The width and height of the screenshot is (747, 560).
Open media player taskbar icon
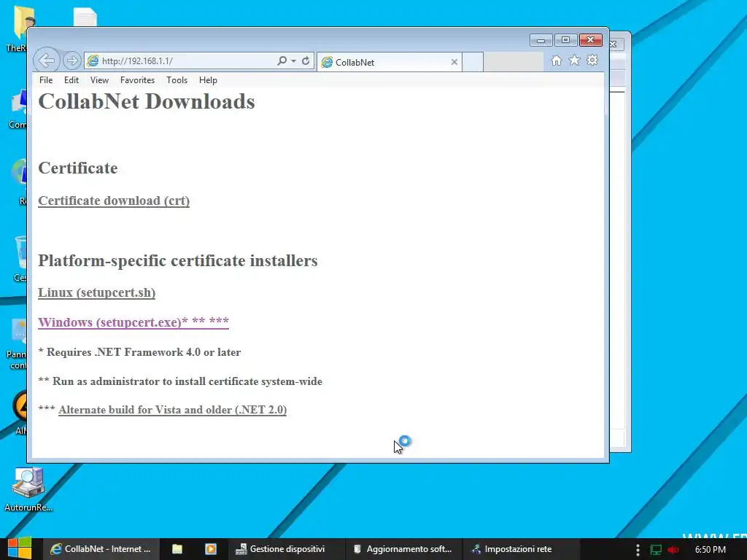[x=211, y=549]
